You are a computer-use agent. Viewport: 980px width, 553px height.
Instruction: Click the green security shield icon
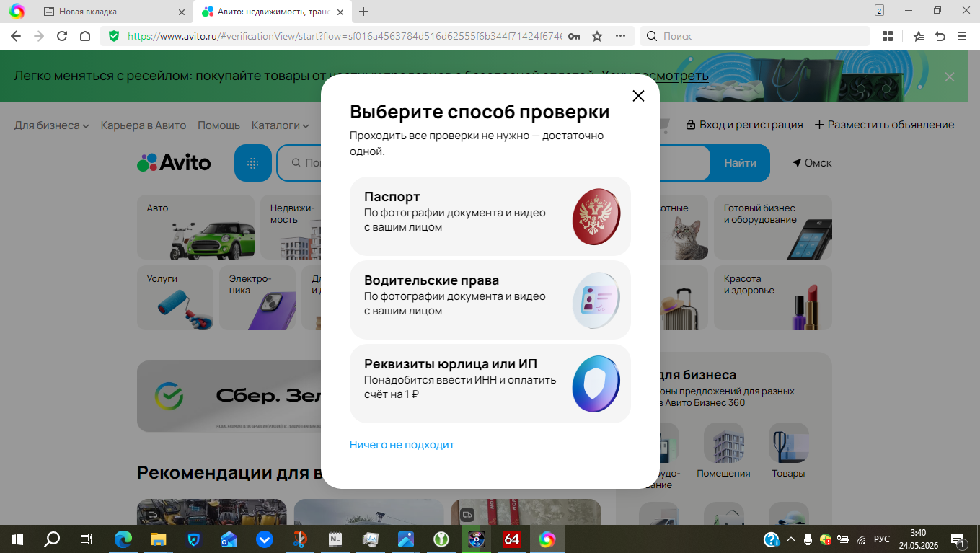click(x=113, y=36)
